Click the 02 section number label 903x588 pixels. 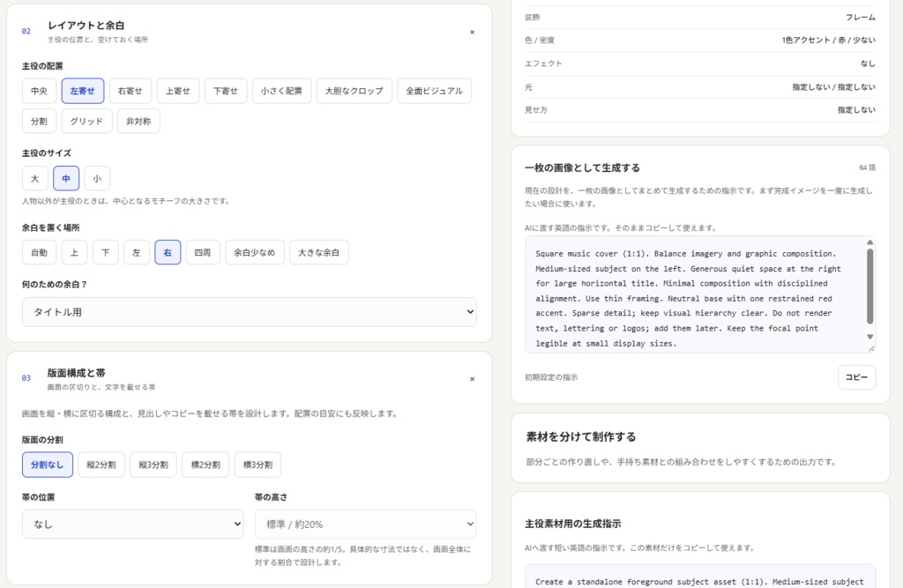26,32
